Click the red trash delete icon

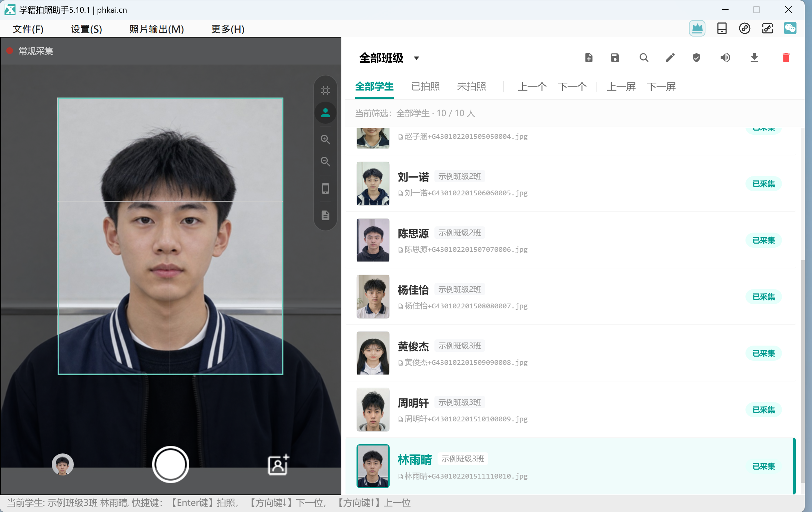(786, 58)
